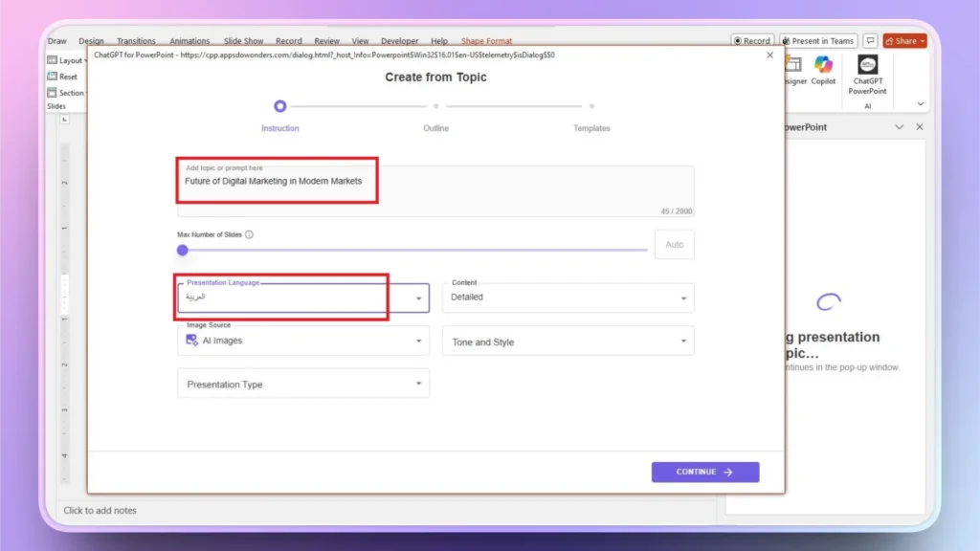Open the Share menu

[902, 40]
